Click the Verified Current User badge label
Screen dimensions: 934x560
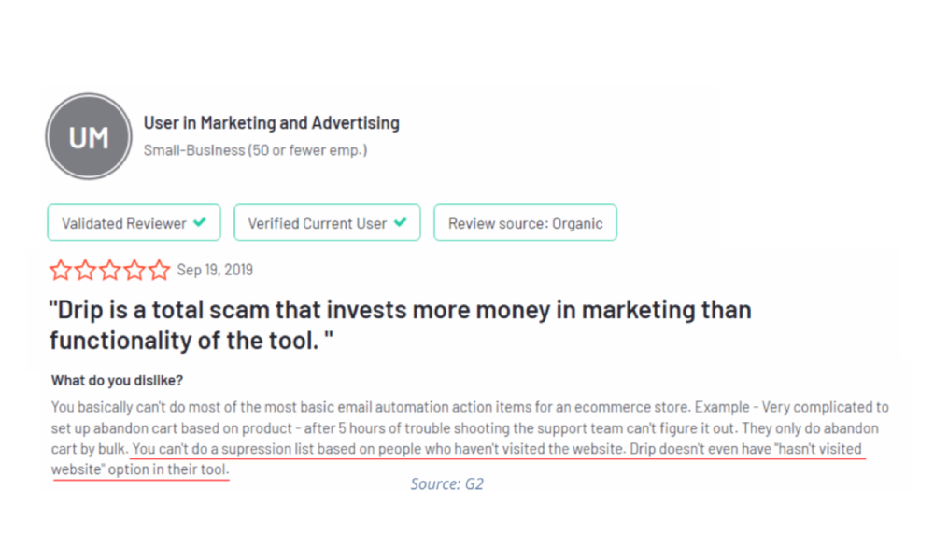pyautogui.click(x=317, y=223)
